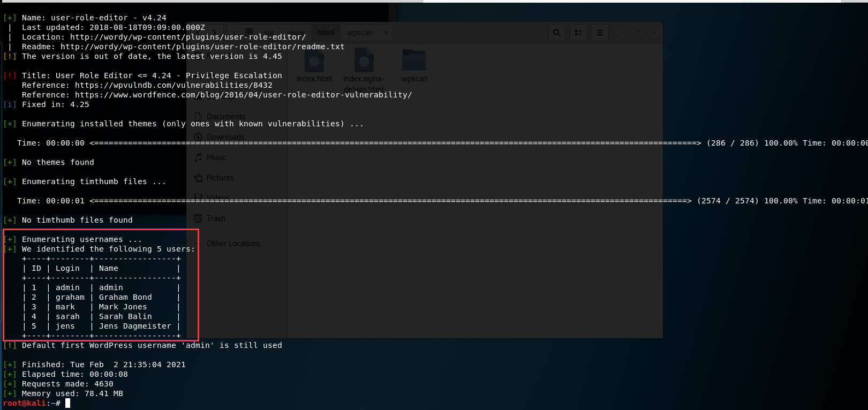The width and height of the screenshot is (868, 410).
Task: Click the 'Login' table header
Action: (x=67, y=268)
